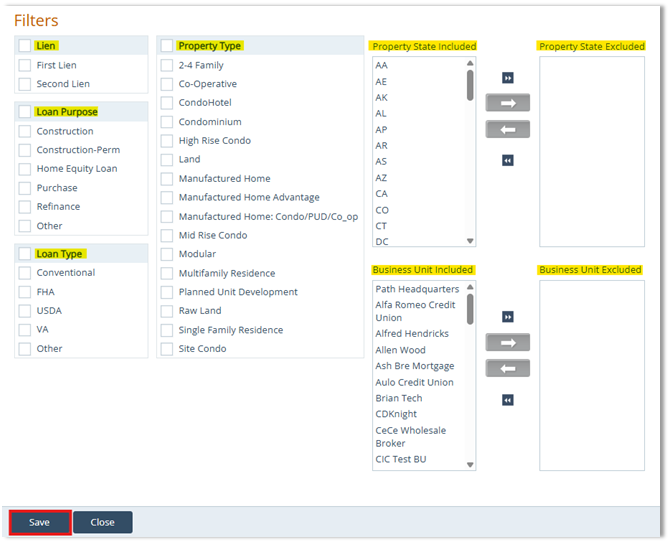Close the Filters dialog
The image size is (670, 542).
click(102, 522)
